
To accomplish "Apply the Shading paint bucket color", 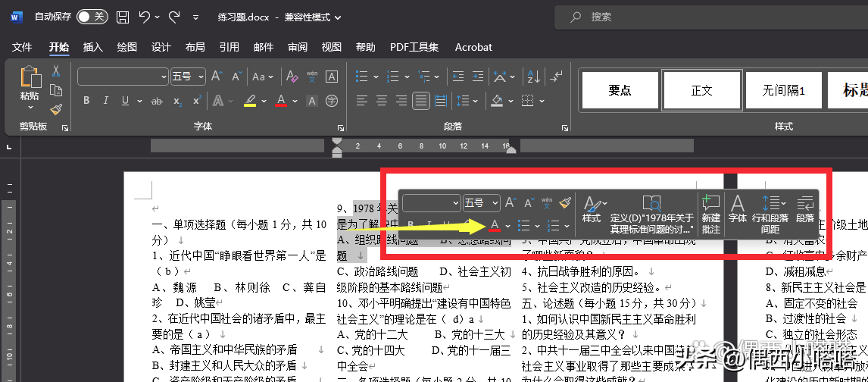I will (x=497, y=102).
